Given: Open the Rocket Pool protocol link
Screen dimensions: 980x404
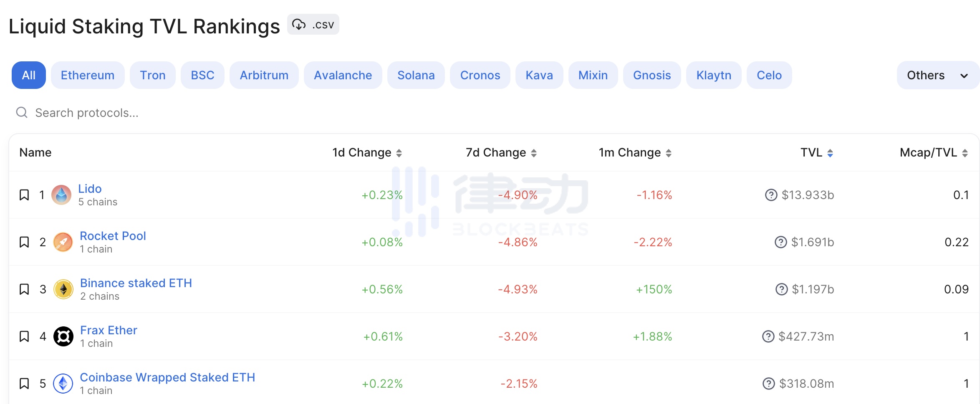Looking at the screenshot, I should tap(113, 236).
